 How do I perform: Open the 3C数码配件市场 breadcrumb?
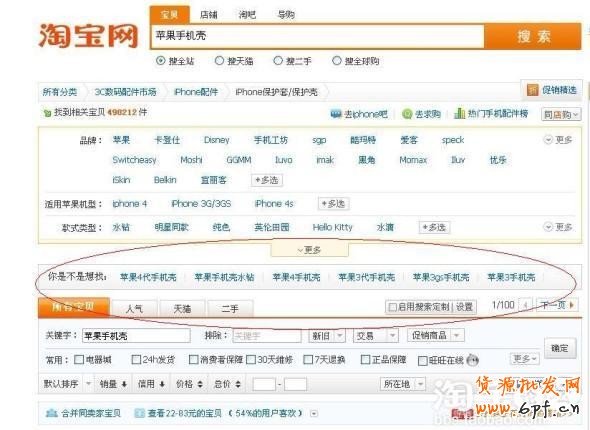(x=125, y=92)
